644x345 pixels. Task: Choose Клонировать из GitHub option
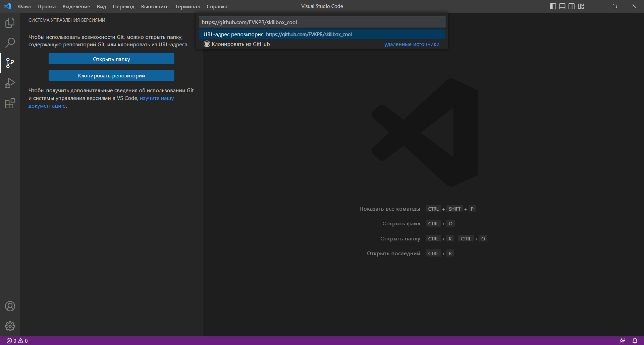[322, 44]
